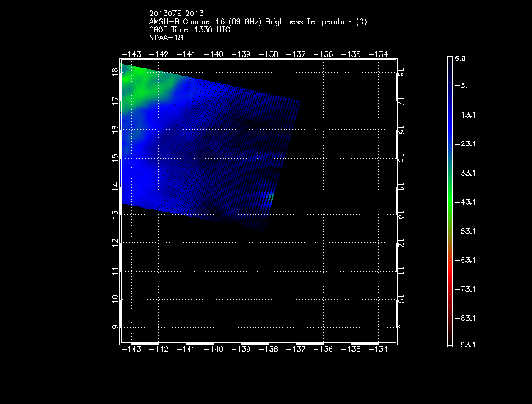Select the -53.1 color bar label
This screenshot has height=404, width=532.
tap(464, 231)
